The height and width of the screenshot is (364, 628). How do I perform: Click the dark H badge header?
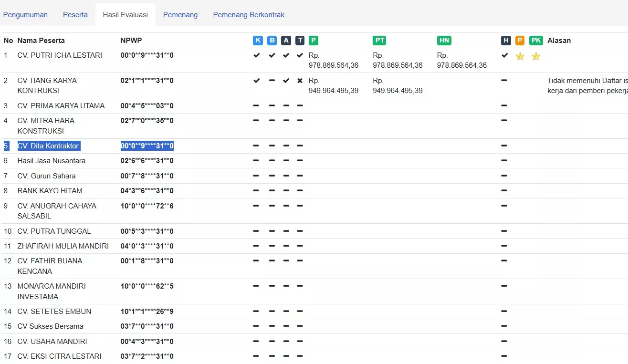[x=505, y=41]
